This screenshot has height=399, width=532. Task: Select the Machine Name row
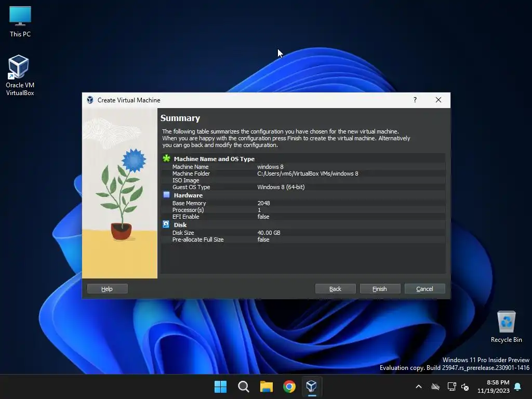(303, 167)
